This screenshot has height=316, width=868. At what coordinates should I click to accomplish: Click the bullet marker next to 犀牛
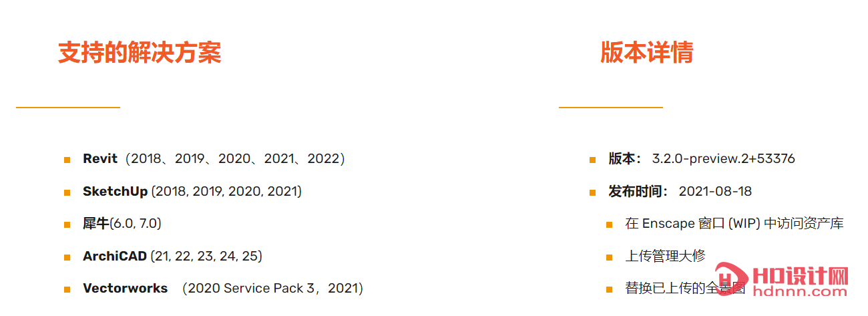pyautogui.click(x=67, y=225)
